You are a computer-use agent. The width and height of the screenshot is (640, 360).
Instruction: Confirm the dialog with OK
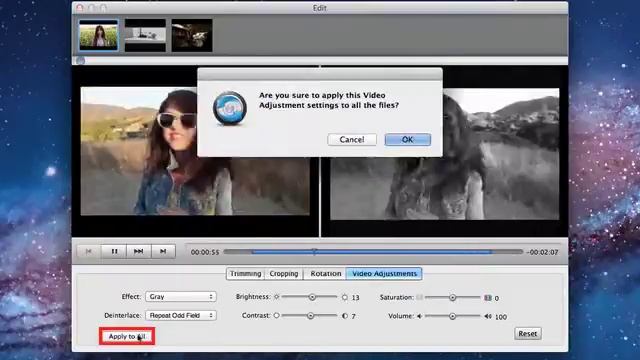tap(407, 140)
